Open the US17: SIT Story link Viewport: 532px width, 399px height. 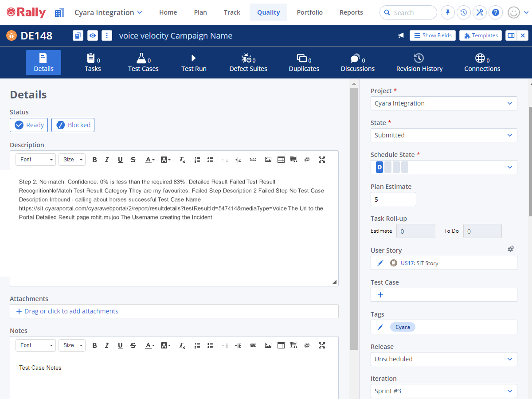pyautogui.click(x=419, y=263)
